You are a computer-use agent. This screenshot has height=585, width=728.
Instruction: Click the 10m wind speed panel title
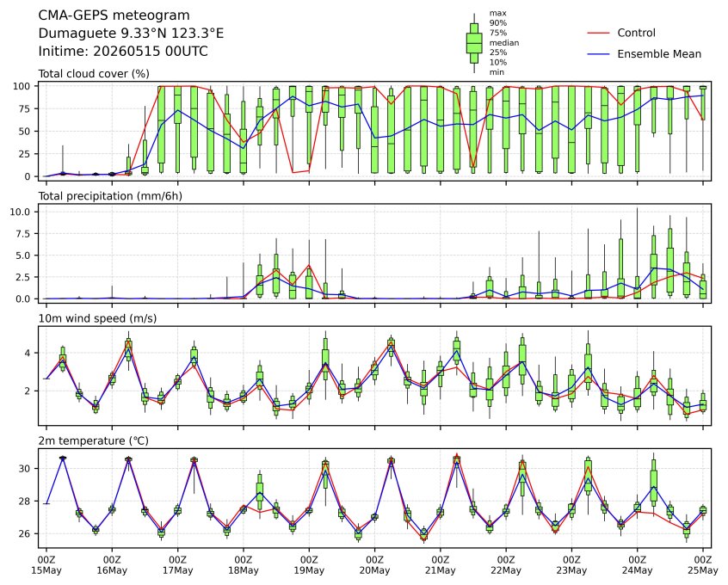tap(97, 318)
